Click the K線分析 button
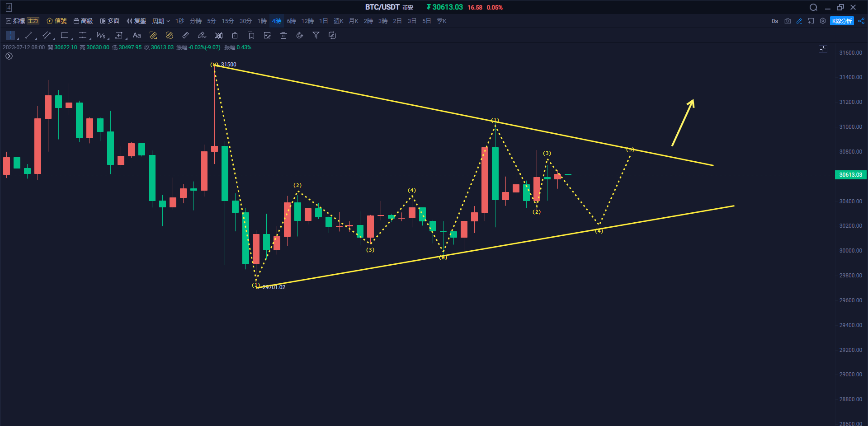868x426 pixels. pyautogui.click(x=842, y=21)
